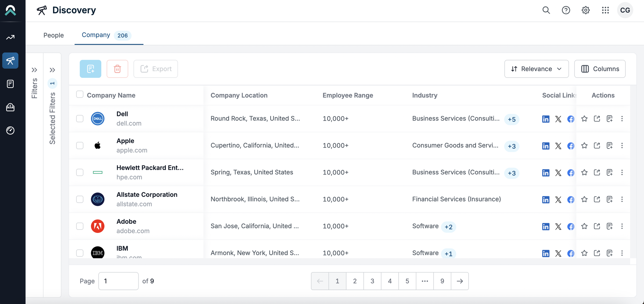Open the inbox tray icon in sidebar

tap(10, 107)
